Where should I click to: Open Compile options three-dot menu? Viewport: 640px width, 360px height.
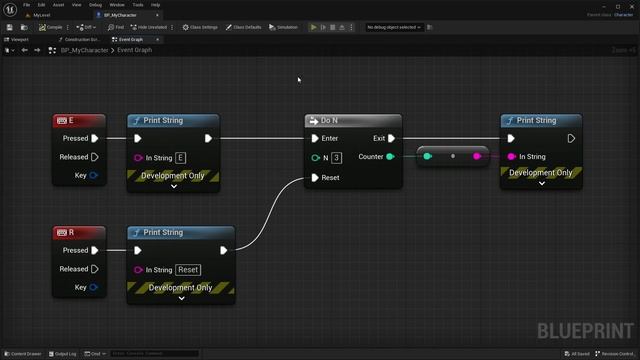[x=68, y=27]
